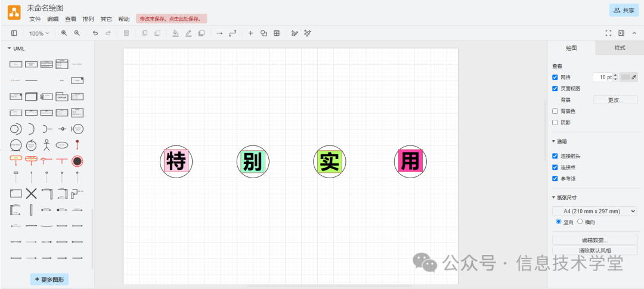Click the 共享 share button

click(624, 10)
